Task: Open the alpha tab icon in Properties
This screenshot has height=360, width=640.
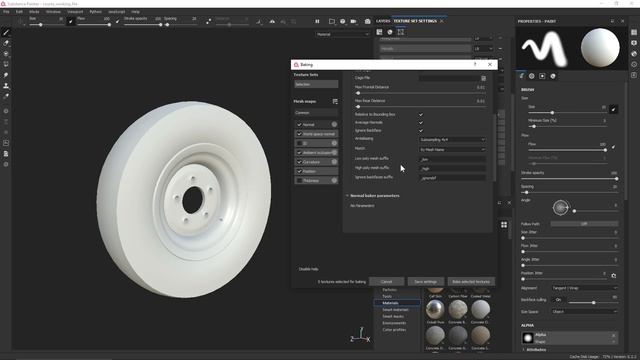Action: tap(531, 76)
